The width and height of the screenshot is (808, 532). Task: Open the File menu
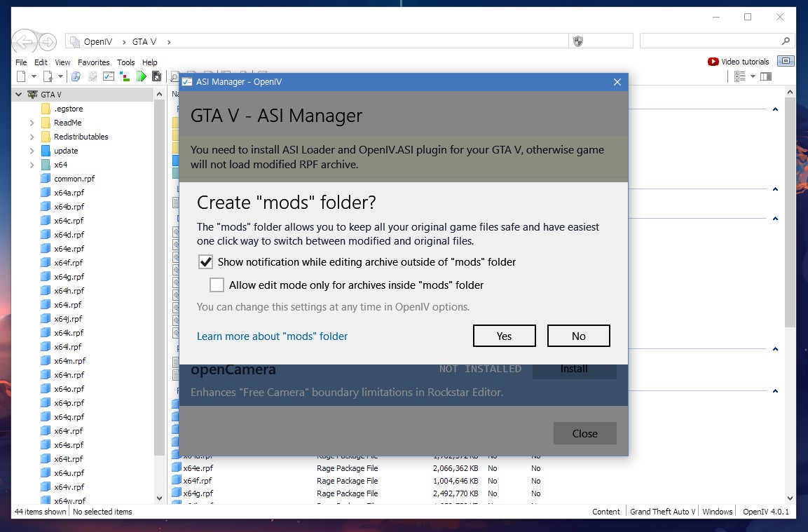[21, 62]
